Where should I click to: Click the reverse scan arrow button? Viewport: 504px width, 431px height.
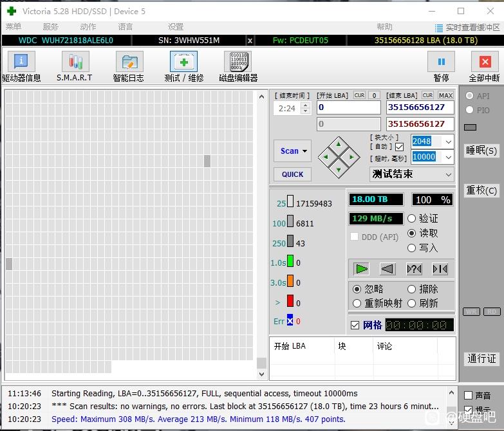tap(387, 269)
